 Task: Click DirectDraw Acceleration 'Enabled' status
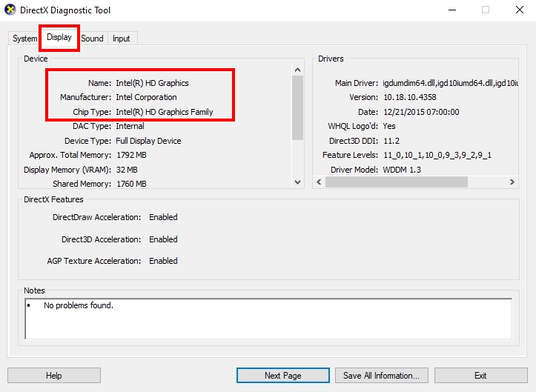coord(163,217)
